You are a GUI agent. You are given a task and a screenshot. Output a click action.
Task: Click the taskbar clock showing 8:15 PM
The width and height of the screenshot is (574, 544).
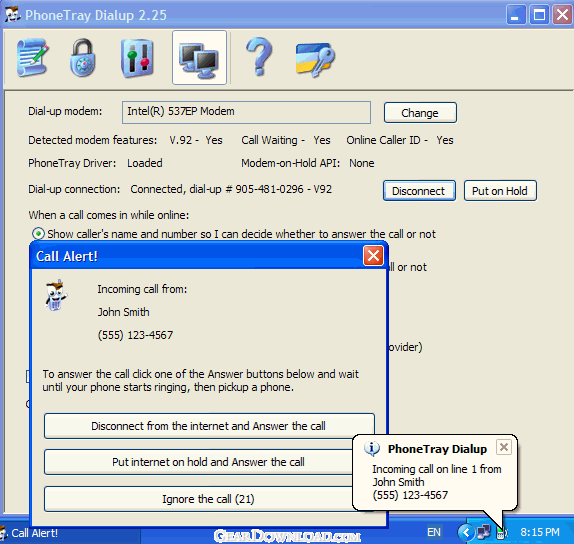click(540, 532)
